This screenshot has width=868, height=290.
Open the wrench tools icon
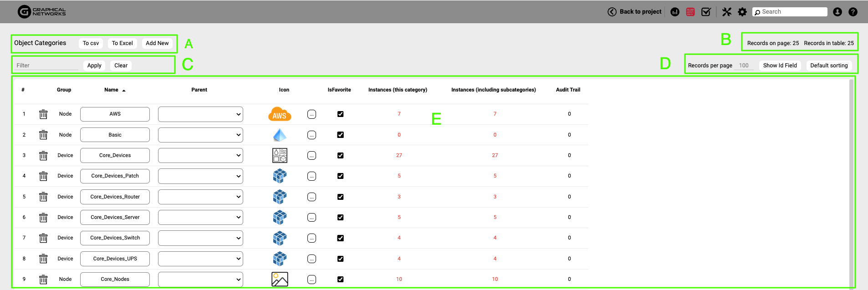coord(727,12)
